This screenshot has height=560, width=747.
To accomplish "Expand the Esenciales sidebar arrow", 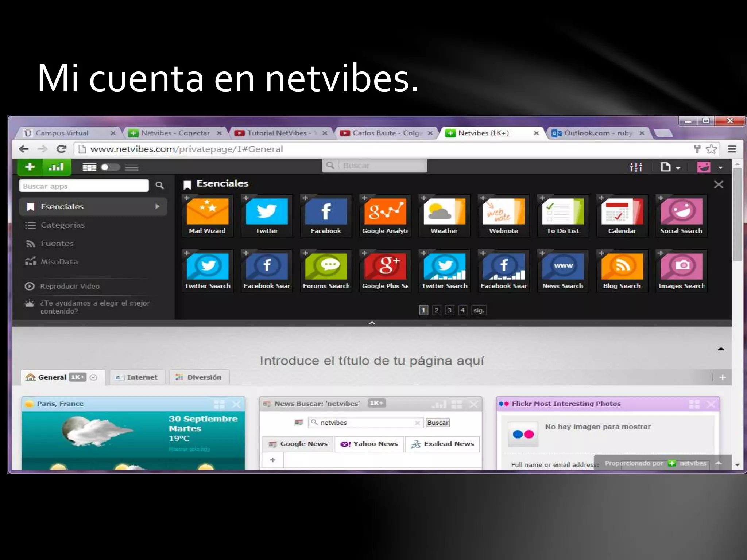I will pyautogui.click(x=157, y=206).
